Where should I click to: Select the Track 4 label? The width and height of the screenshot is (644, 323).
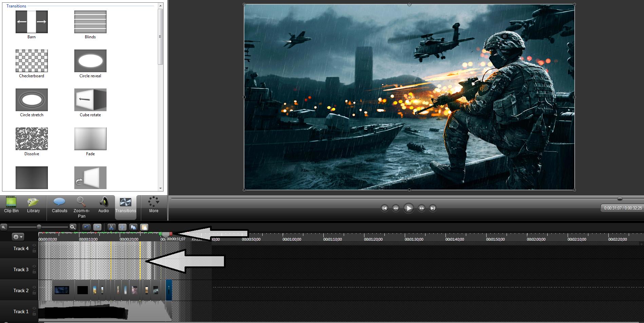(x=21, y=248)
